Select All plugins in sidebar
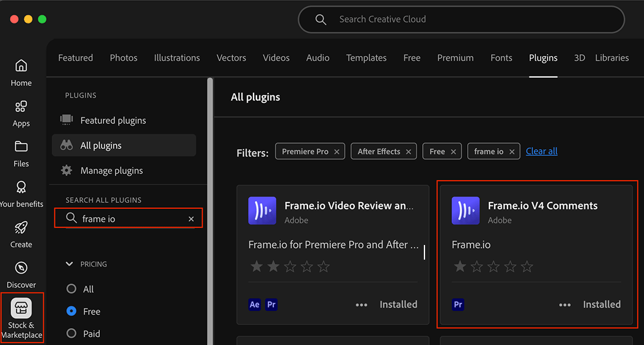This screenshot has height=345, width=644. pyautogui.click(x=124, y=145)
